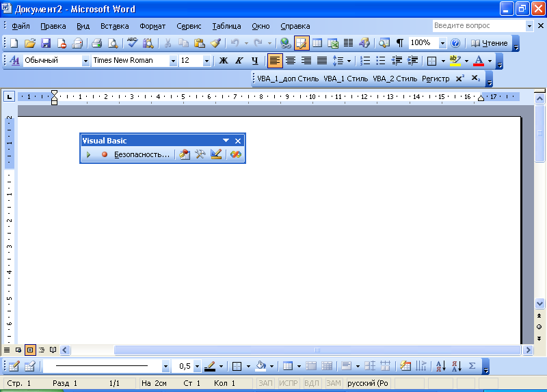Open the Файл menu
Image resolution: width=547 pixels, height=392 pixels.
coord(21,26)
